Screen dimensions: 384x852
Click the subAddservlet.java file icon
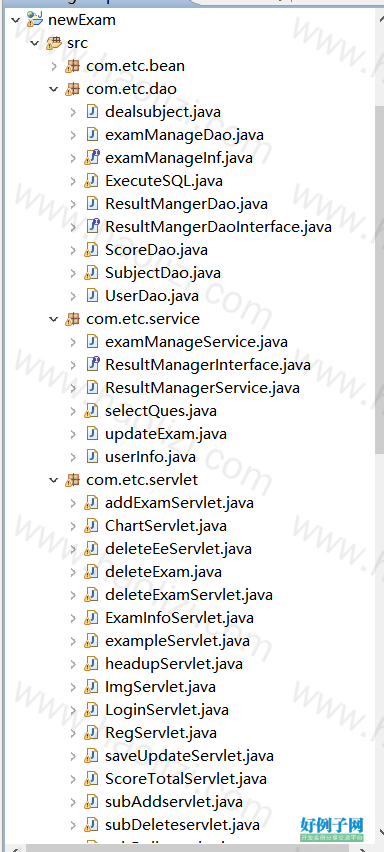[x=91, y=802]
